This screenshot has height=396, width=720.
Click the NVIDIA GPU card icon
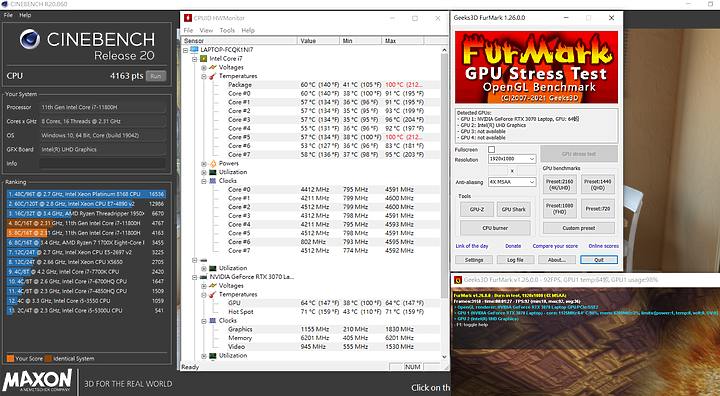(x=203, y=277)
